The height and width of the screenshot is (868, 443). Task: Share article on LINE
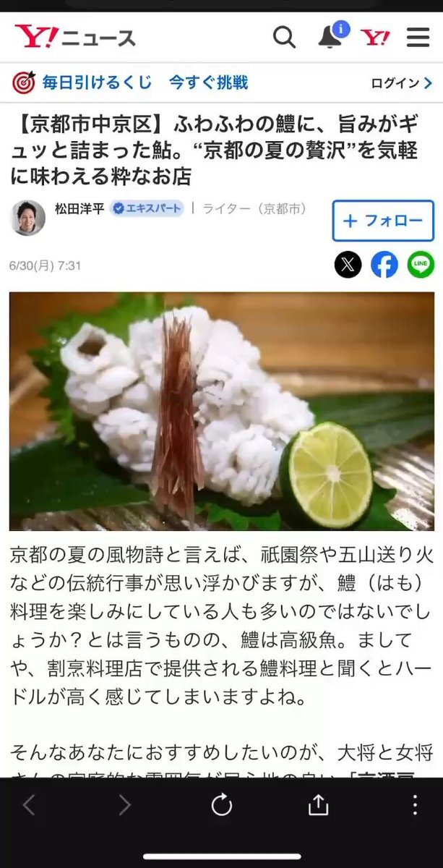point(421,265)
